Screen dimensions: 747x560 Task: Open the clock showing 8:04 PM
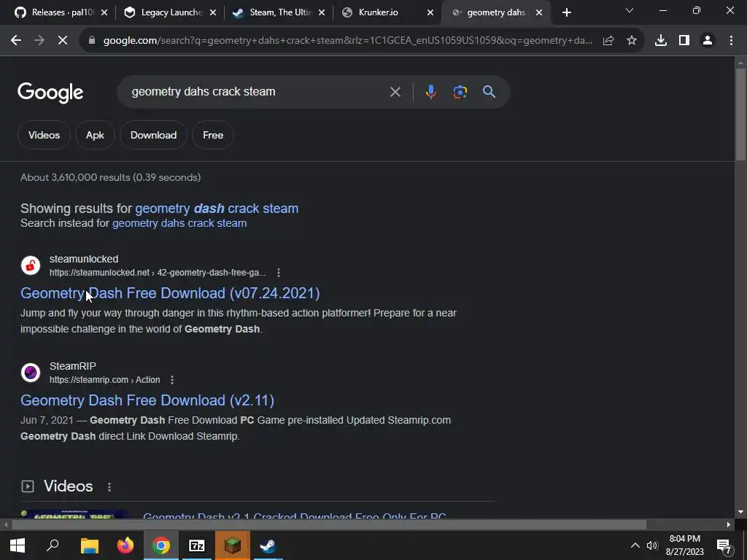click(x=684, y=545)
